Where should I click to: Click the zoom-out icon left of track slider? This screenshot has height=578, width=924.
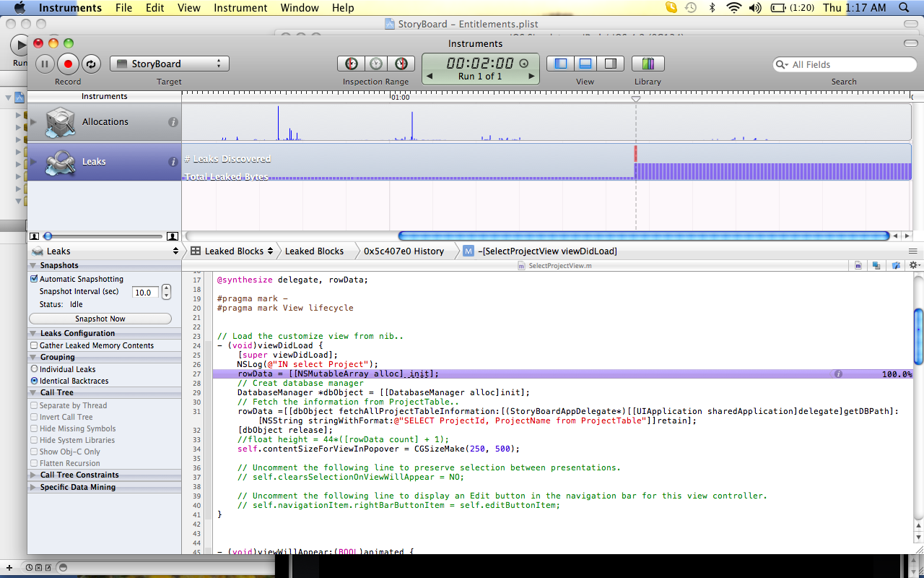(34, 236)
